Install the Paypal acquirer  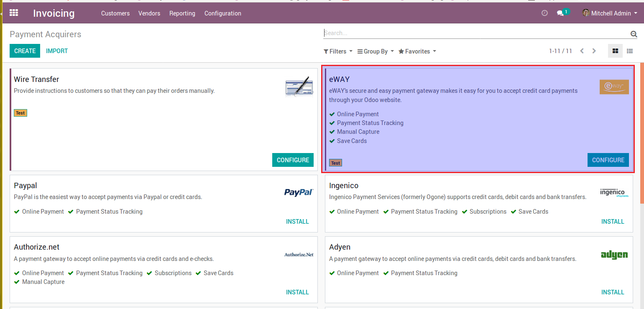point(298,222)
